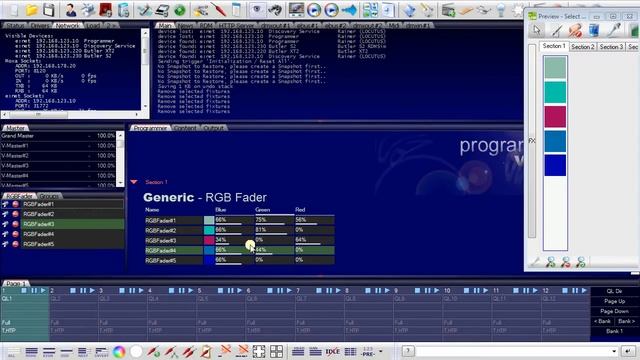The width and height of the screenshot is (640, 360).
Task: Toggle the eye icon in the top toolbar
Action: click(257, 10)
